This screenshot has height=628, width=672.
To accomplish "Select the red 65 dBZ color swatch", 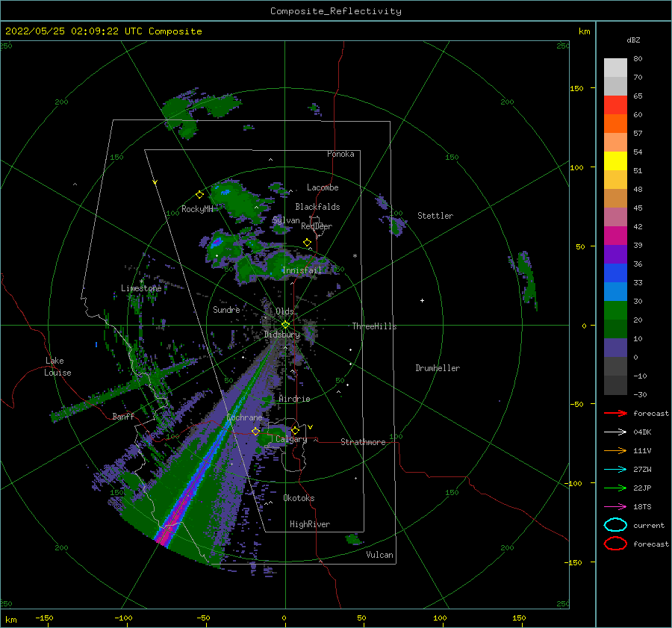I will (x=615, y=105).
